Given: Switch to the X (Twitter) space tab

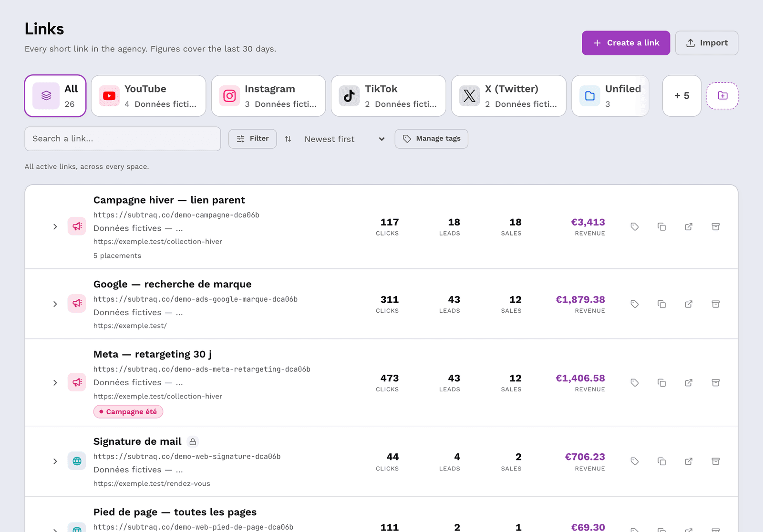Looking at the screenshot, I should (509, 96).
